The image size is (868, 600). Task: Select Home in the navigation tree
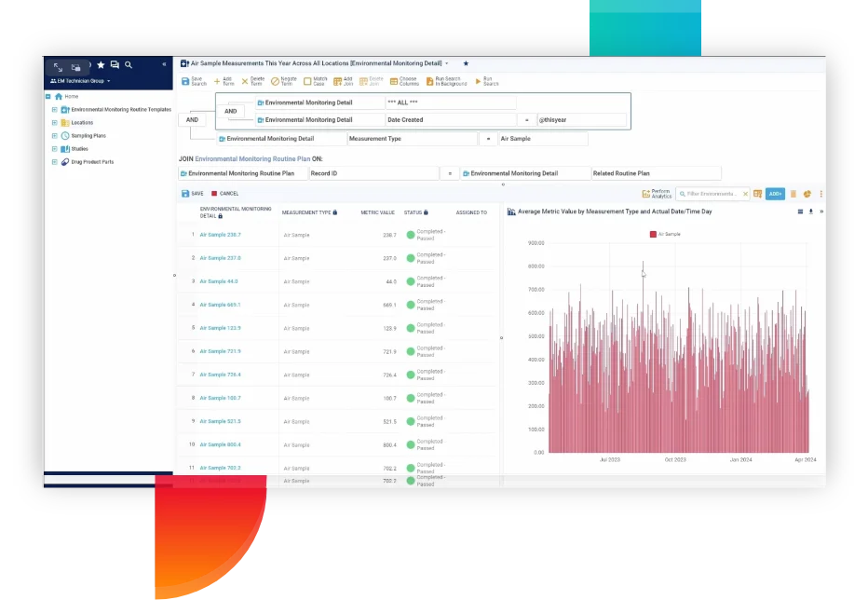click(x=71, y=96)
